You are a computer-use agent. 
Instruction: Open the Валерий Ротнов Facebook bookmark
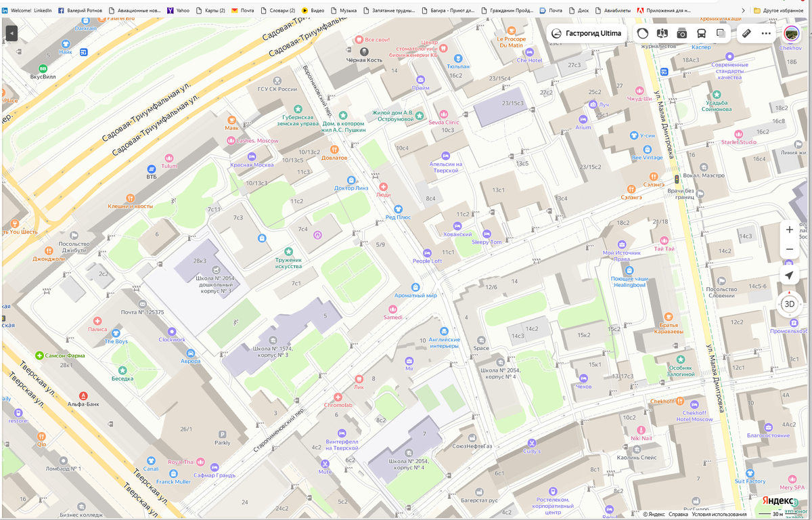tap(80, 10)
